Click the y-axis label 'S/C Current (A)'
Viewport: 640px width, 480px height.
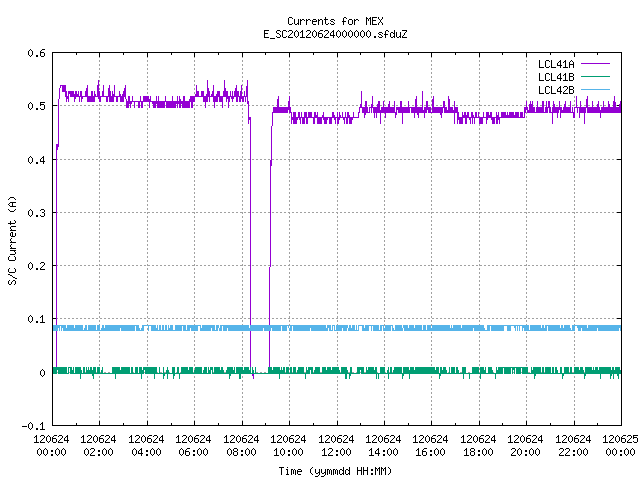[13, 240]
